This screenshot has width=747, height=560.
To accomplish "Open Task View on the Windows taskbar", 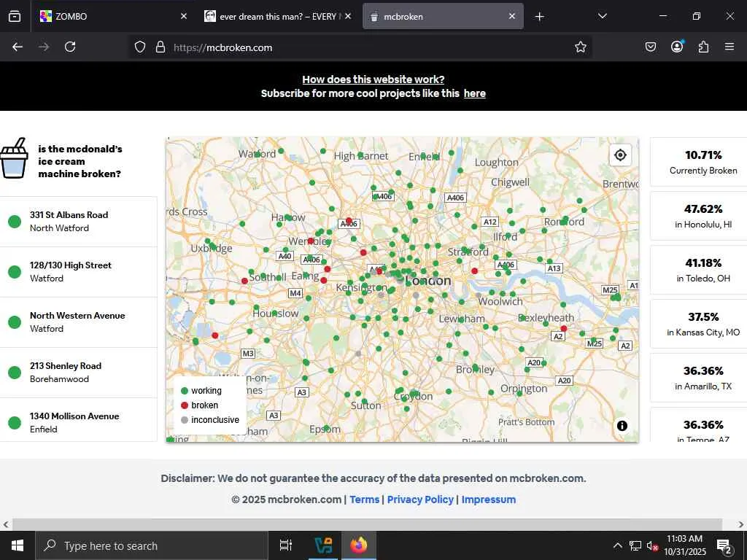I will point(286,545).
